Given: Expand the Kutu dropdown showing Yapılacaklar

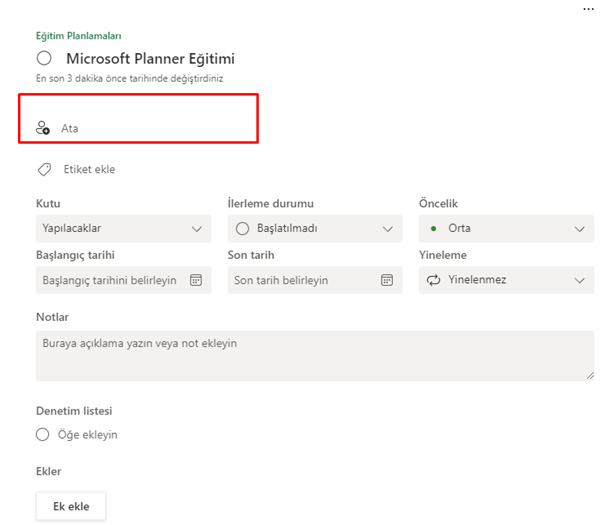Looking at the screenshot, I should [x=123, y=228].
